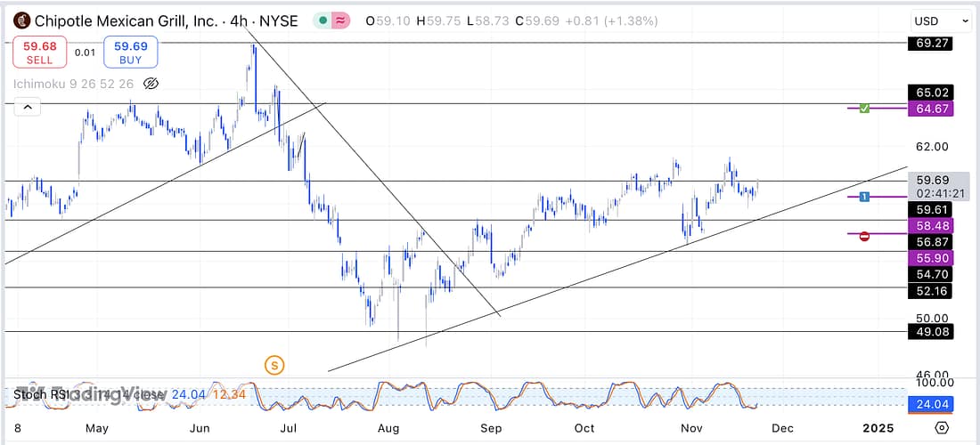980x445 pixels.
Task: Click the Chipotle company logo icon
Action: coord(20,20)
